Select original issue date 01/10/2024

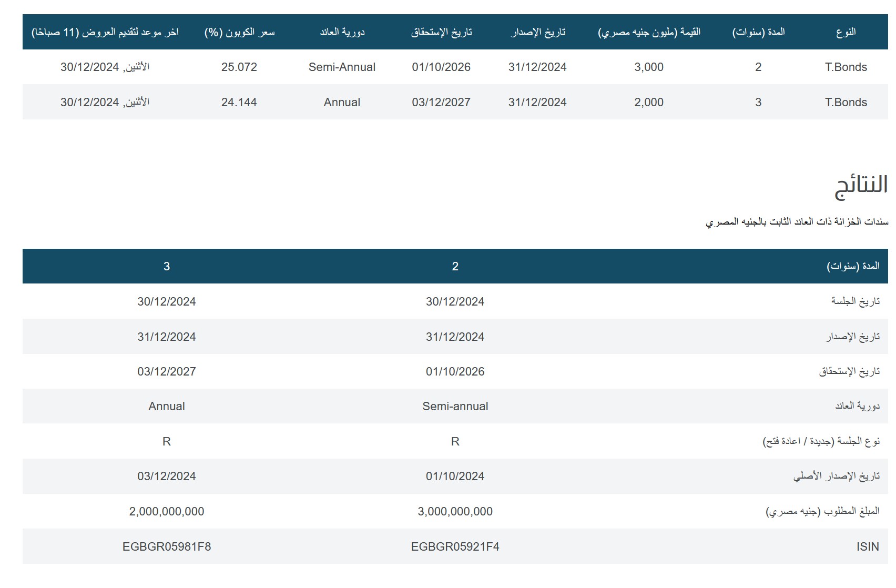[455, 477]
